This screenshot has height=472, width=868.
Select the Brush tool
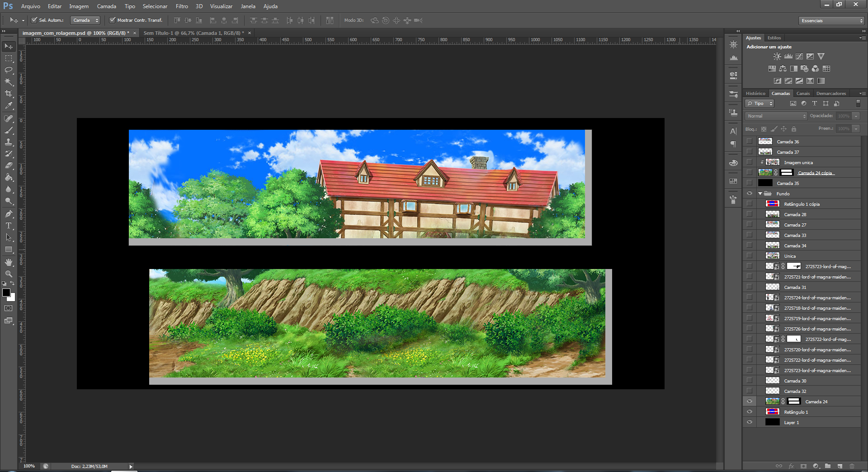(x=9, y=130)
